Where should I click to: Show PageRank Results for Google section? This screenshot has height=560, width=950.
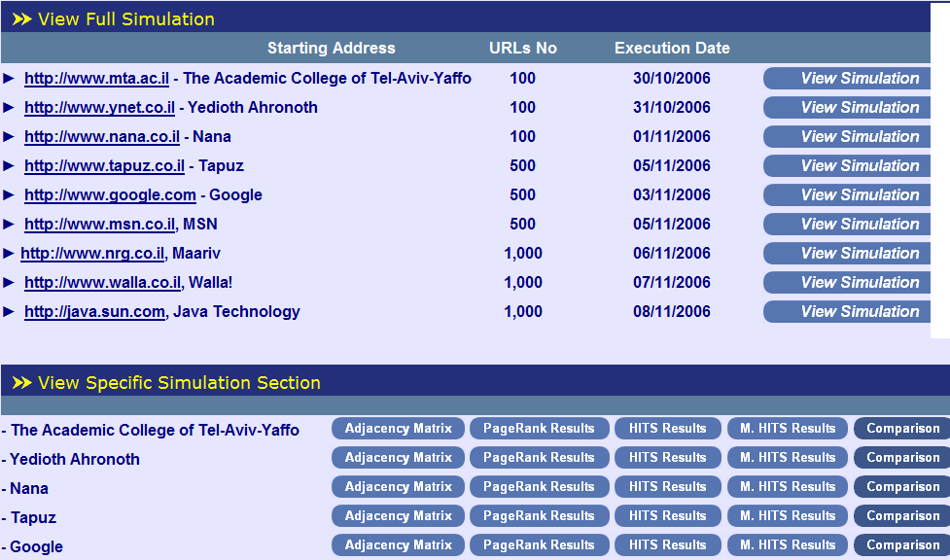540,544
